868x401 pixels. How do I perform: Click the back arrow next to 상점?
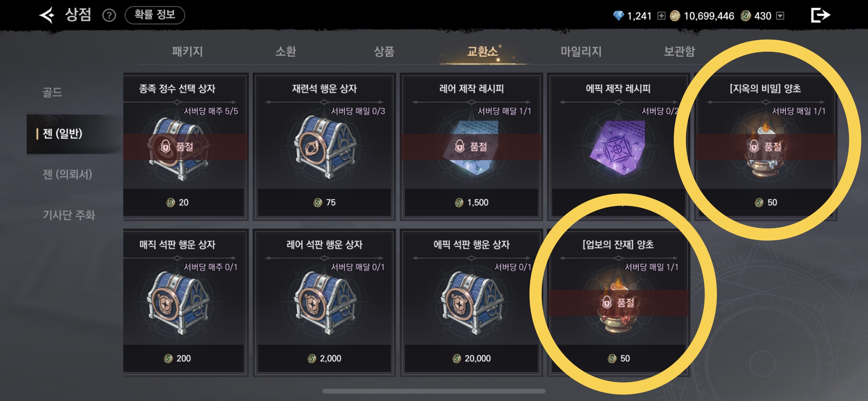point(47,15)
